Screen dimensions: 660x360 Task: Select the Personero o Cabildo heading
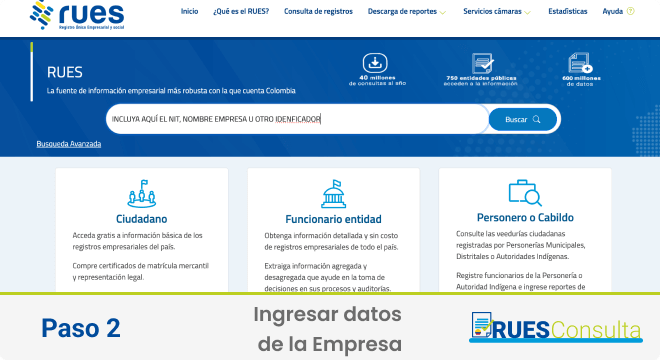(x=525, y=217)
